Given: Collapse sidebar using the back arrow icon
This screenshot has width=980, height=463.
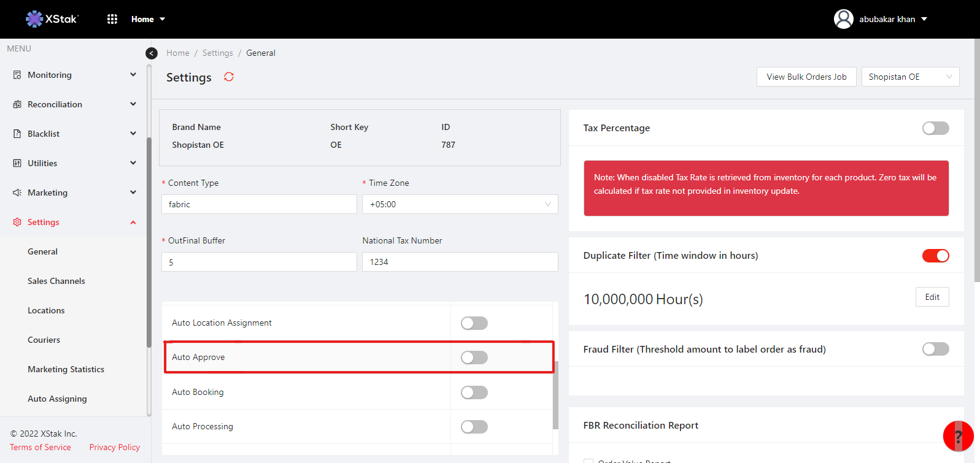Looking at the screenshot, I should pos(152,53).
